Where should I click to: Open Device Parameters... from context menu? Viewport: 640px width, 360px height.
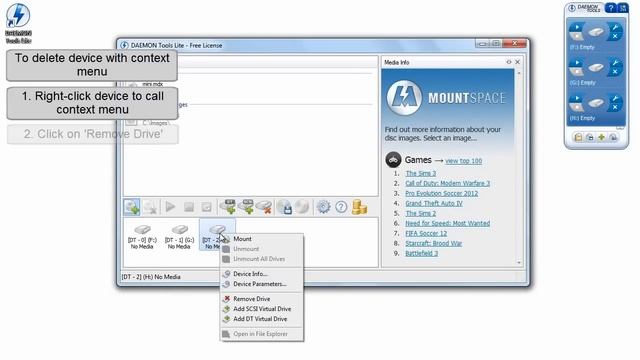[x=262, y=284]
